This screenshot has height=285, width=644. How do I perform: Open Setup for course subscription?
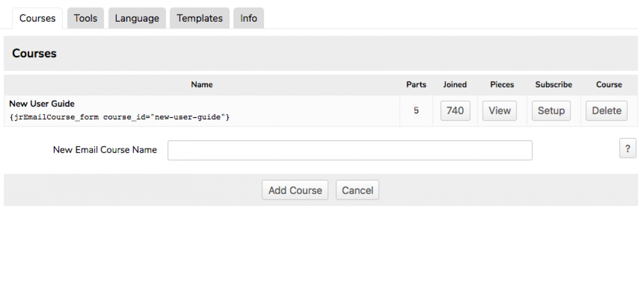point(551,111)
